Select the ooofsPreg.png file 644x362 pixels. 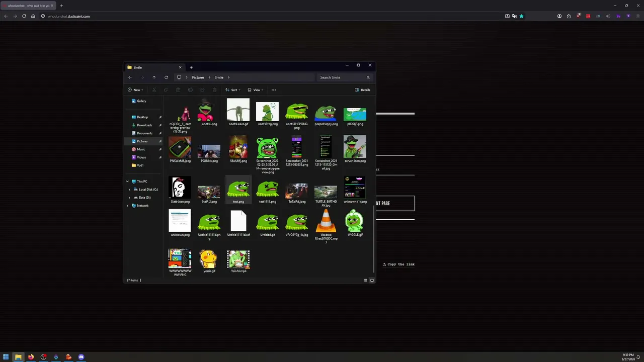[268, 113]
